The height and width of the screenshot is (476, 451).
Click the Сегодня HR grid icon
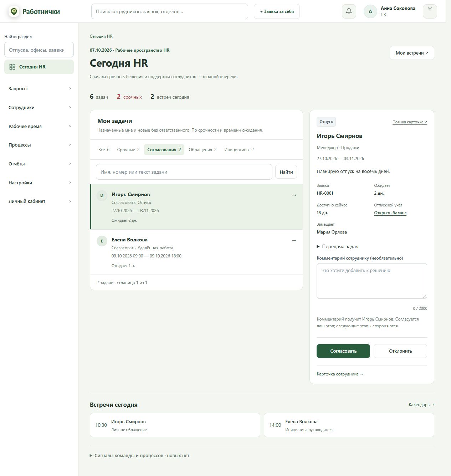pos(12,67)
